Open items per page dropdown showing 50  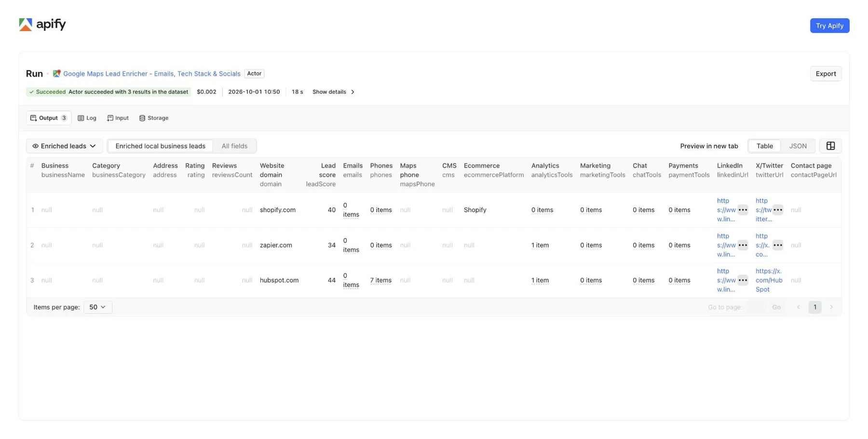pyautogui.click(x=98, y=307)
